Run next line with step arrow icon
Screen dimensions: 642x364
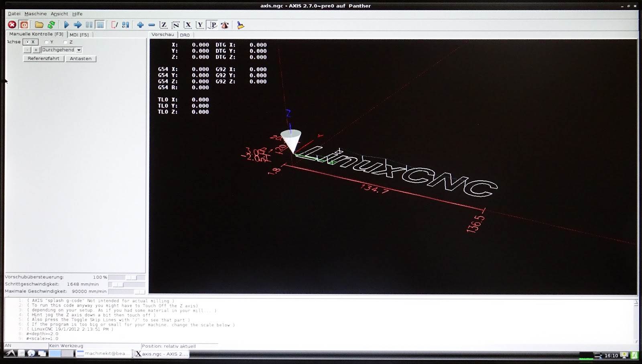point(78,25)
